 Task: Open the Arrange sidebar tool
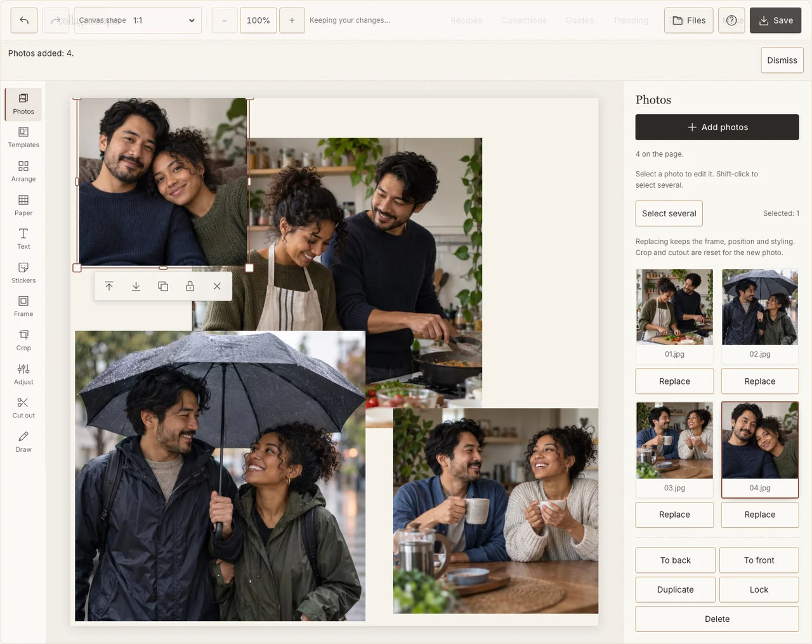pos(23,172)
